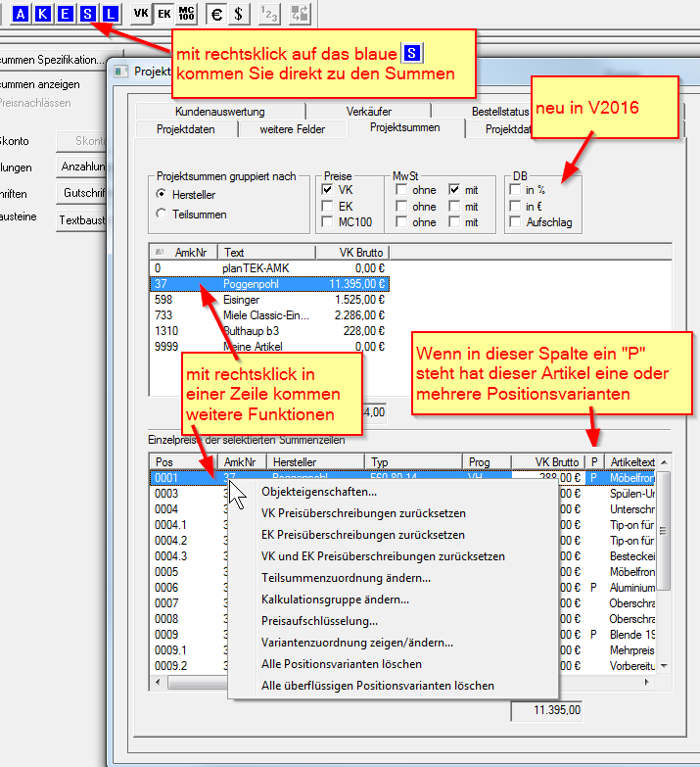Screen dimensions: 700x767
Task: Switch to the weitere Felder tab
Action: click(x=292, y=129)
